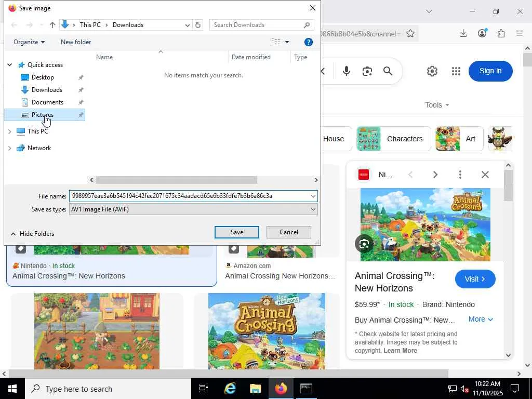Search inside image with Lens icon
The height and width of the screenshot is (399, 532).
pos(364,244)
